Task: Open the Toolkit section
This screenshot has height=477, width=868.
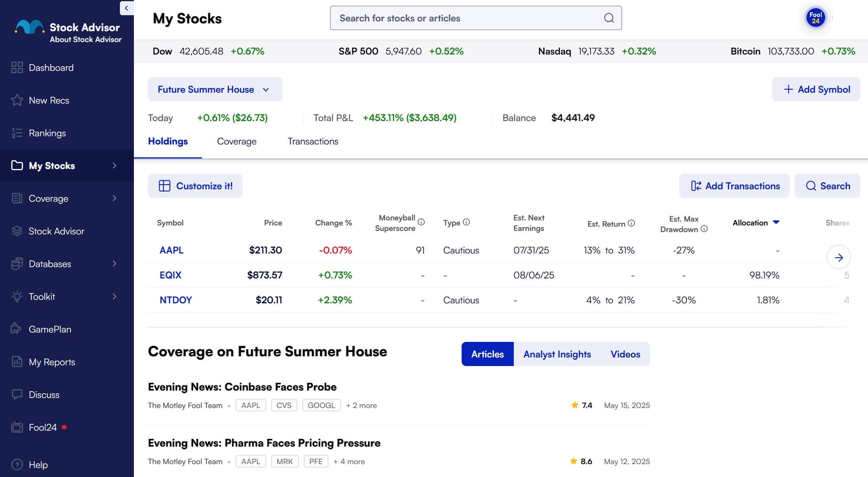Action: tap(41, 296)
